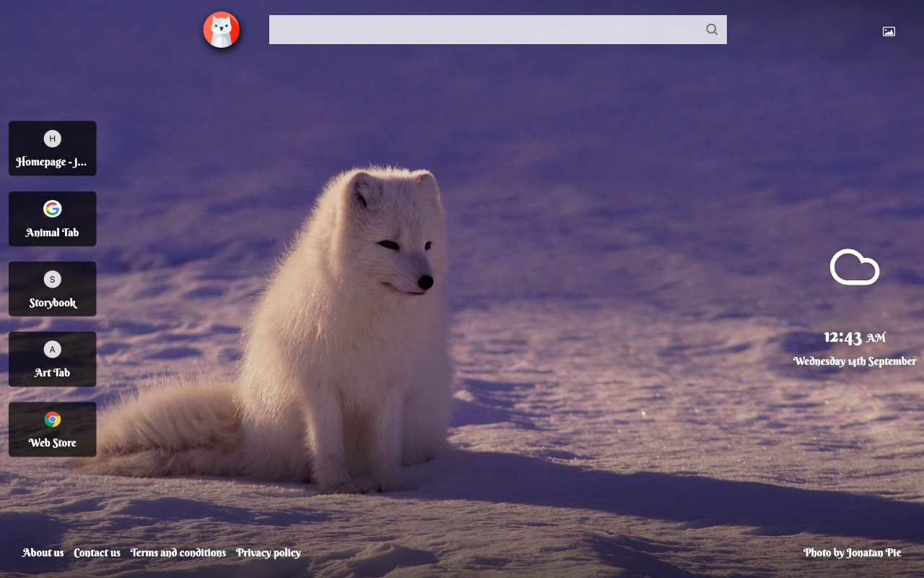
Task: Click the Google icon on Animal Tab shortcut
Action: pyautogui.click(x=52, y=208)
